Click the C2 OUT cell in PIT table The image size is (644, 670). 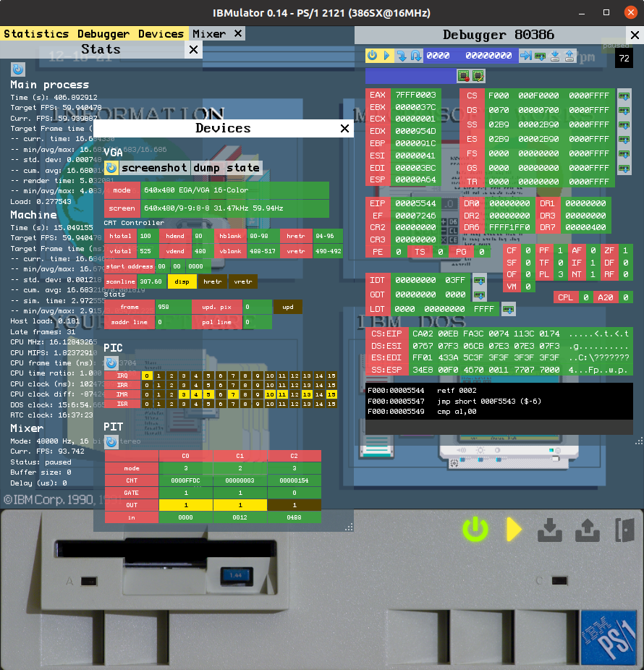coord(294,505)
